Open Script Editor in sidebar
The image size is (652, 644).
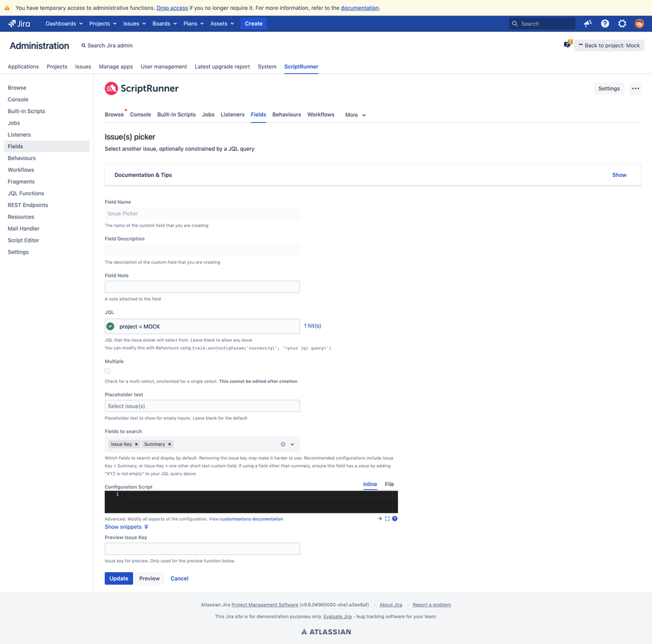[23, 240]
